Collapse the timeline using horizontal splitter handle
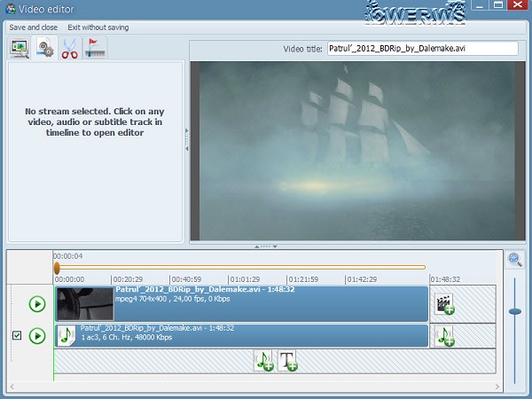 click(266, 246)
